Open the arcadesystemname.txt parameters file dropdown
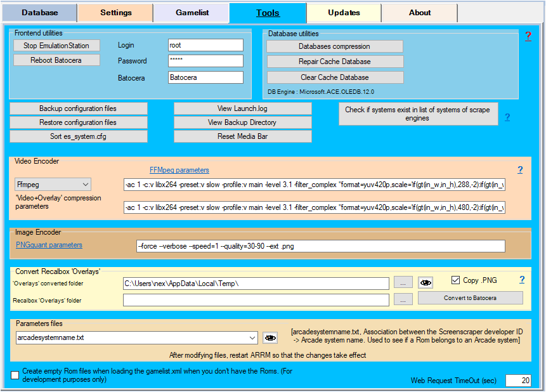The height and width of the screenshot is (392, 546). pos(252,338)
